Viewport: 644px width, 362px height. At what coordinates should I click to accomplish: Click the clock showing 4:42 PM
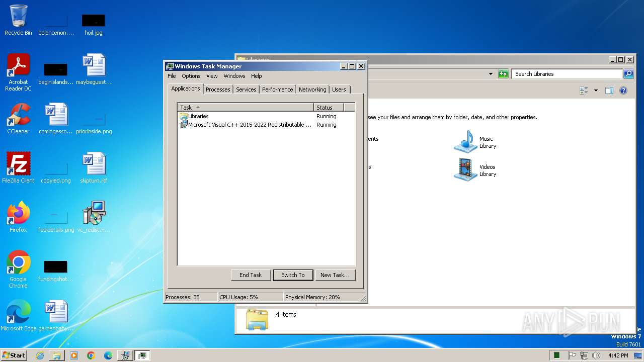click(x=618, y=355)
